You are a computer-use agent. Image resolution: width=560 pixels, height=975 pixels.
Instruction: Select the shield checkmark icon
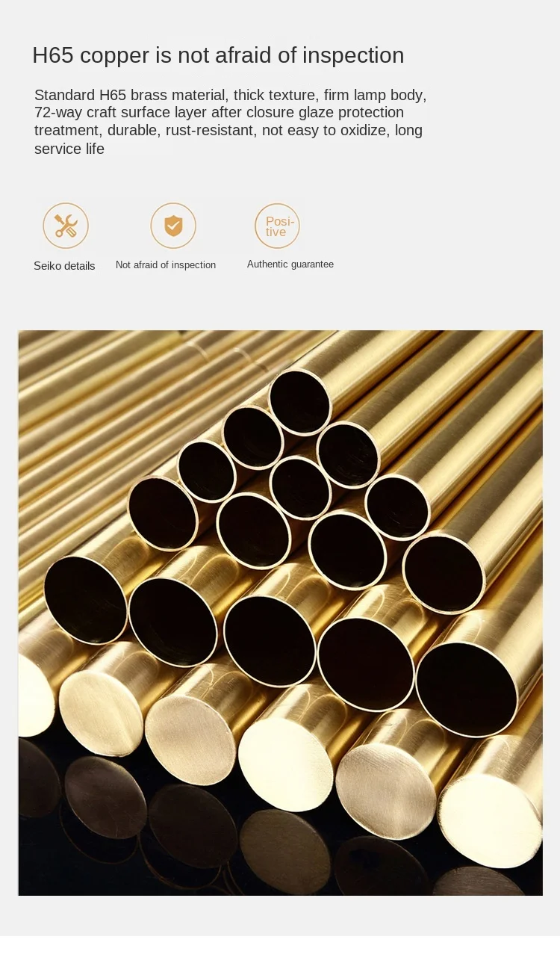coord(173,226)
